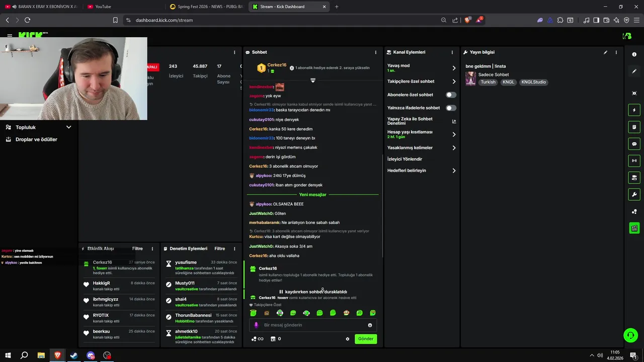Reload the dashboard page

click(27, 20)
